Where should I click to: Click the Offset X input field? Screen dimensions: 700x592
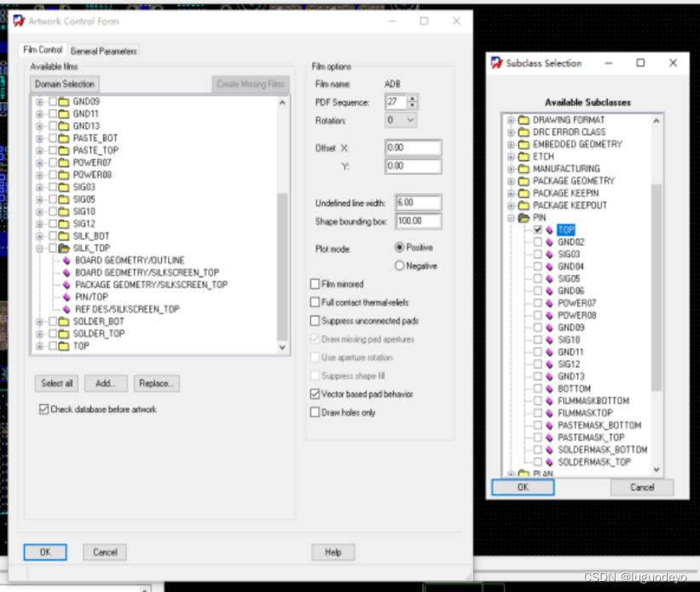[414, 146]
